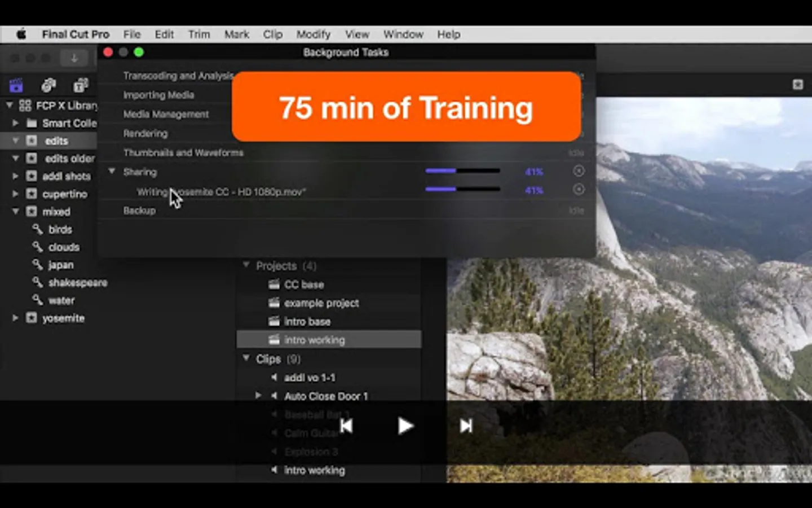Image resolution: width=812 pixels, height=508 pixels.
Task: Expand the Auto Close Door 1 clip
Action: [x=258, y=396]
